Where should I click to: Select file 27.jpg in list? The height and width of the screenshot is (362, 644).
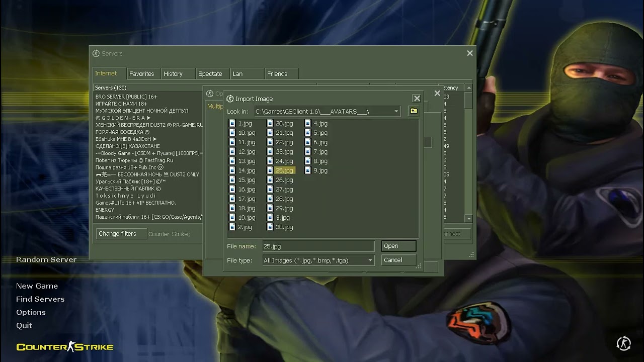click(x=284, y=190)
